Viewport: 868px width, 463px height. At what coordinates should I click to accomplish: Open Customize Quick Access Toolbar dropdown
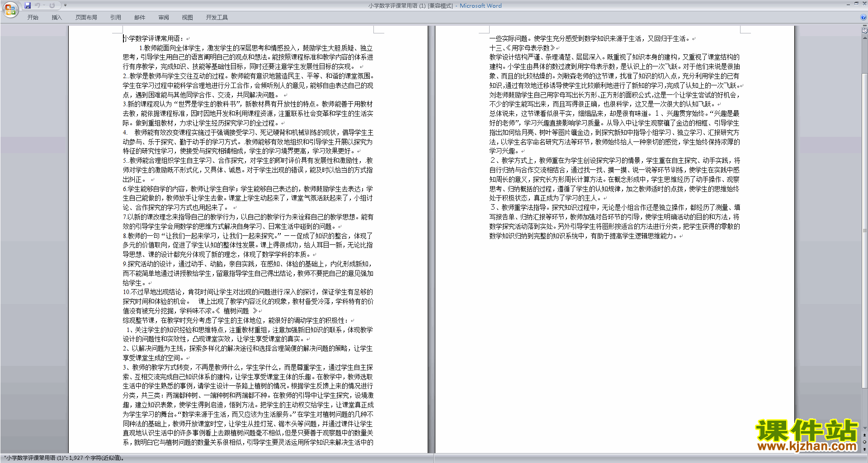[x=65, y=5]
